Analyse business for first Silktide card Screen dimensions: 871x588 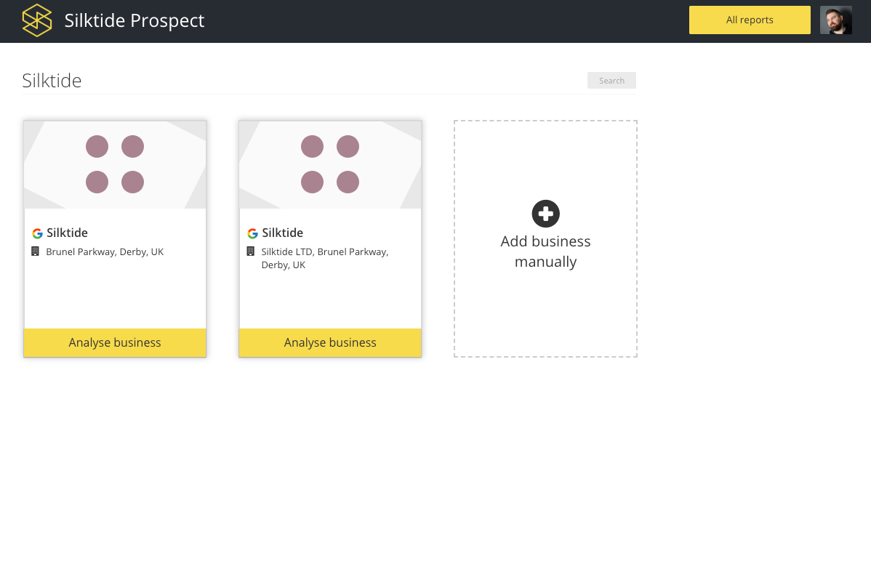[114, 342]
